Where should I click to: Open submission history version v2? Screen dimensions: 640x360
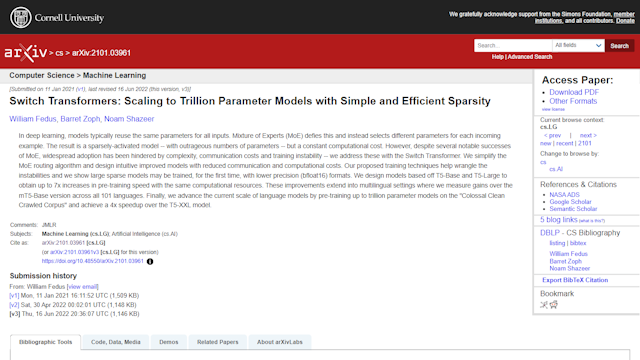point(14,304)
